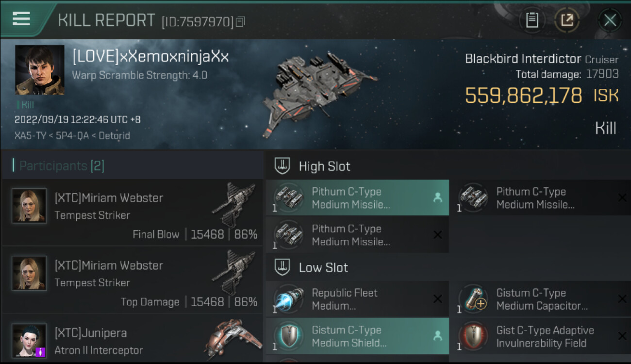
Task: Click the Gistum C-Type Medium Capacitor icon
Action: tap(473, 298)
